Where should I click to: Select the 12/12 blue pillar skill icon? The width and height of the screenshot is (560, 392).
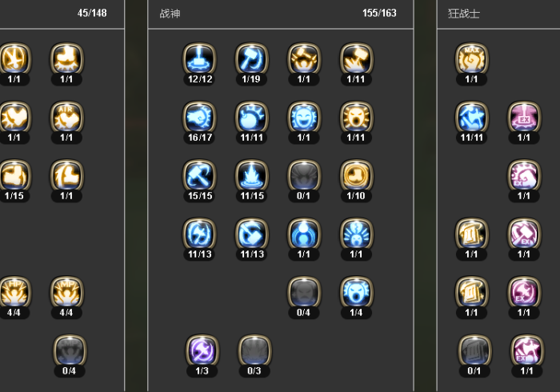click(200, 59)
